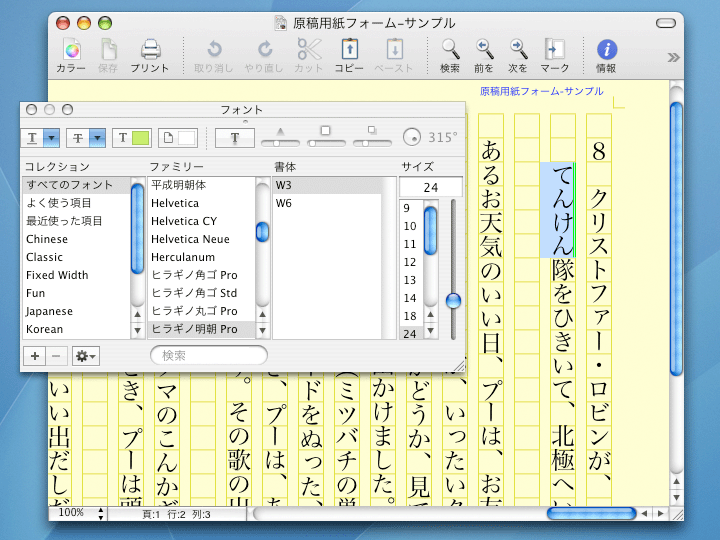Choose 平成明朝体 font family
Viewport: 720px width, 540px height.
tap(201, 185)
